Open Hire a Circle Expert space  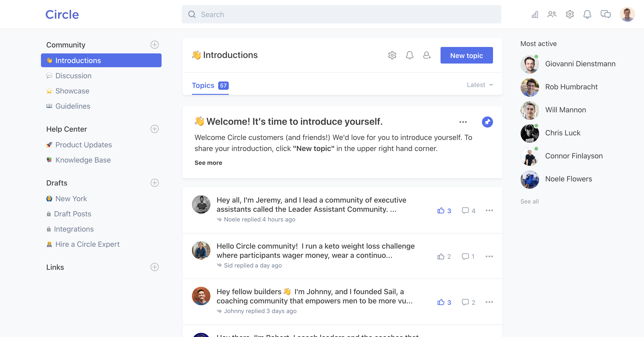coord(83,244)
